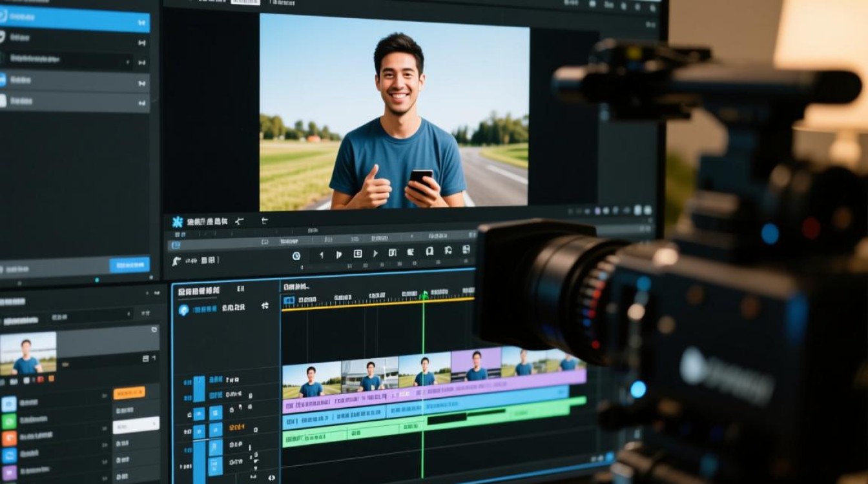This screenshot has height=484, width=868.
Task: Click the black segment on the green track
Action: point(466,416)
